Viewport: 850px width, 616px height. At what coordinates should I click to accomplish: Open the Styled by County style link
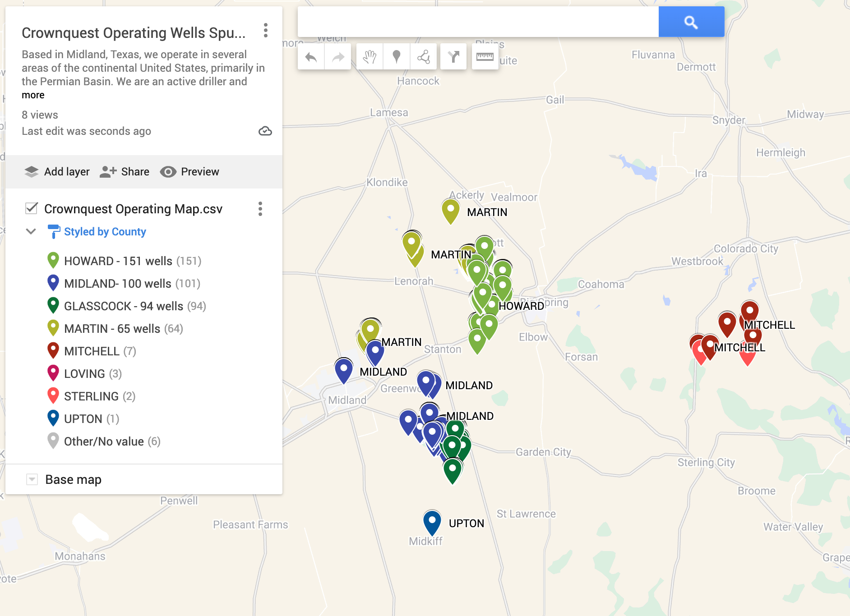tap(105, 232)
